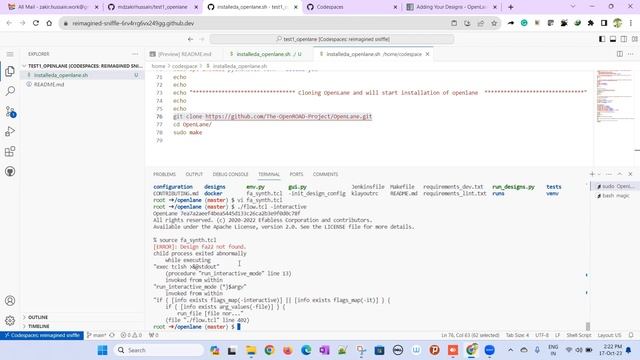The width and height of the screenshot is (640, 360).
Task: Select installeda_openlane.sh in explorer tree
Action: click(x=82, y=75)
